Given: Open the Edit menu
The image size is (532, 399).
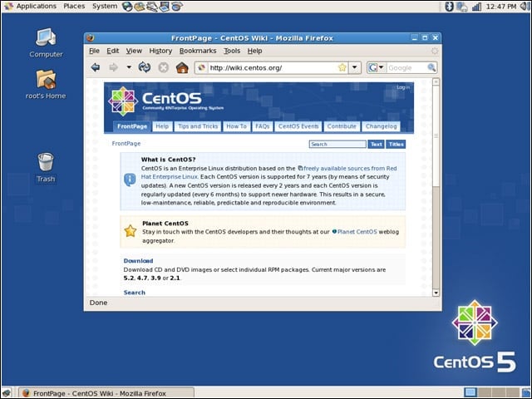Looking at the screenshot, I should click(x=113, y=51).
